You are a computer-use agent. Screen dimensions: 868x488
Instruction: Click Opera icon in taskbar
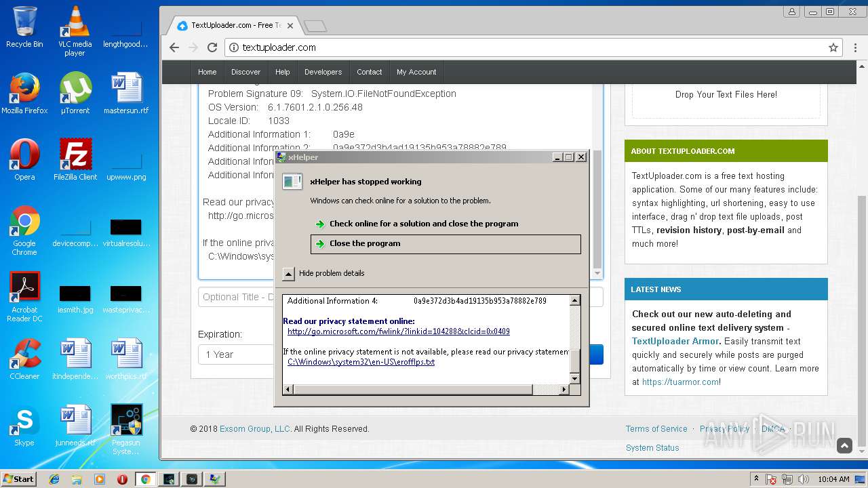(x=123, y=479)
